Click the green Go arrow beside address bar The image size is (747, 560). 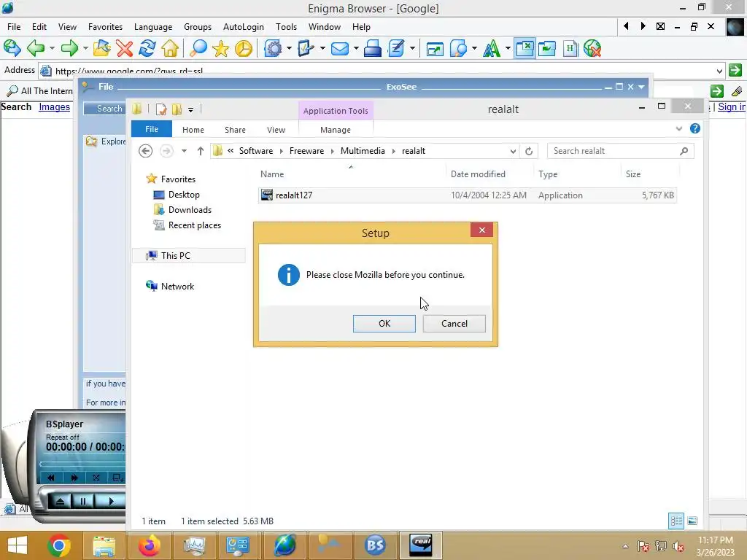735,70
